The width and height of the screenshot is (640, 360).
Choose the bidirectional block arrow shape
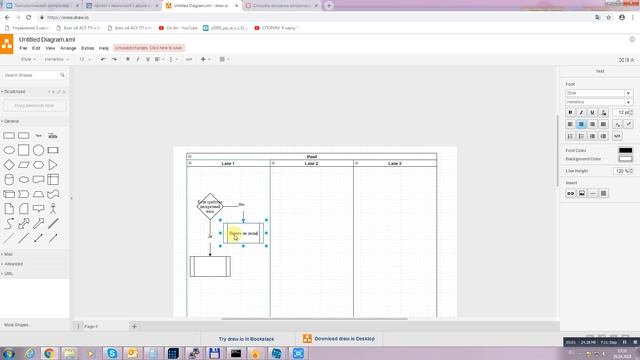point(24,223)
